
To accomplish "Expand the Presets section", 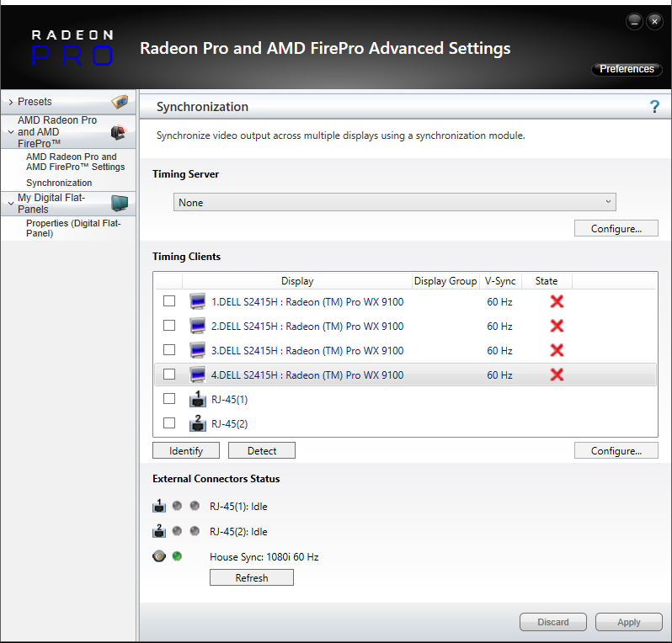I will tap(10, 102).
